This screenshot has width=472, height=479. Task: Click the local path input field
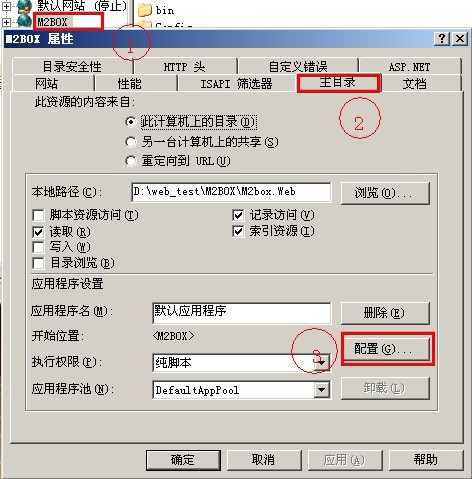[232, 192]
